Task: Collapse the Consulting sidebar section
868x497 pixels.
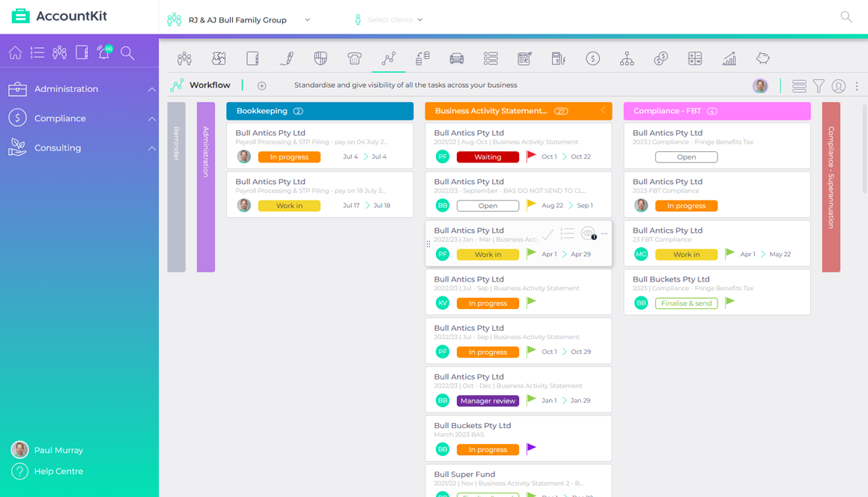Action: tap(152, 147)
